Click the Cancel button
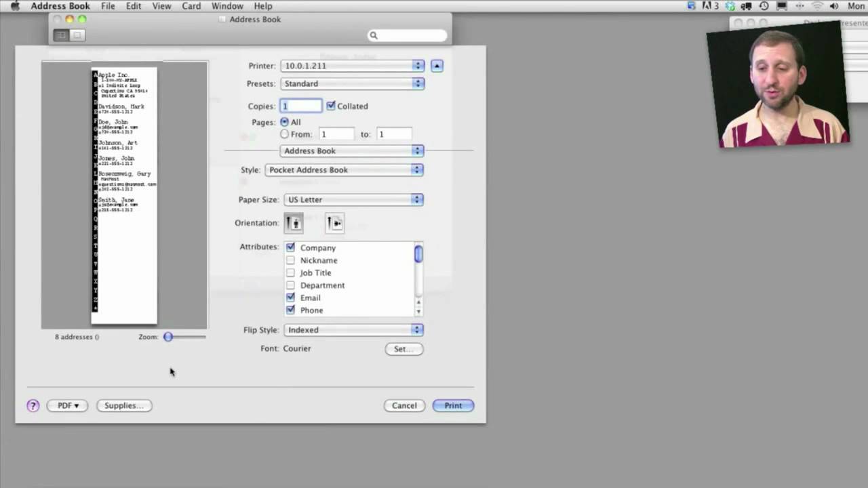Viewport: 868px width, 488px height. click(x=404, y=405)
